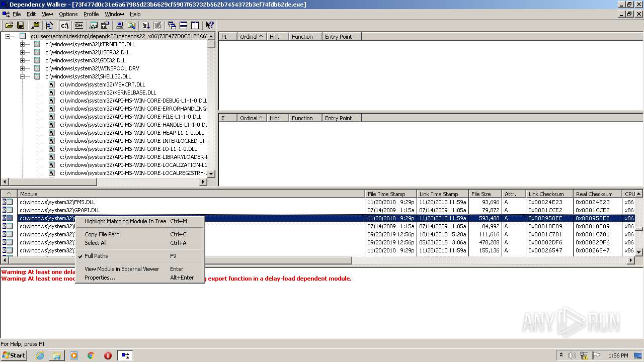Click Entry Point header in lower exports pane
The width and height of the screenshot is (644, 362).
click(x=342, y=118)
